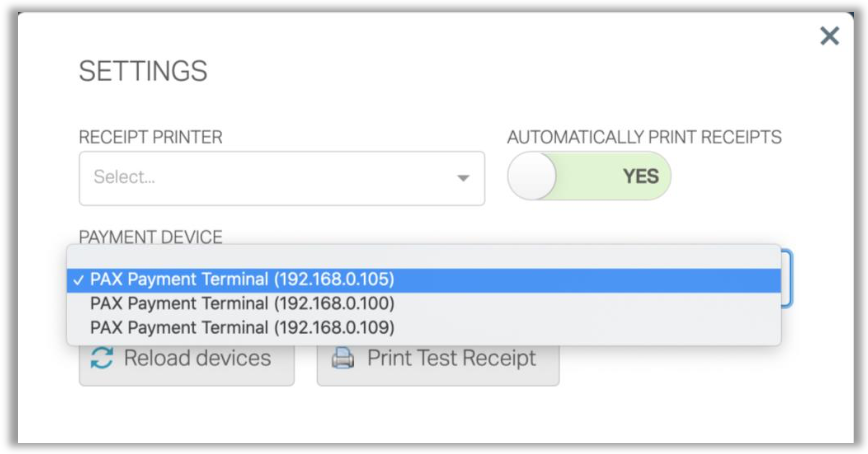Click the Print Test Receipt button

coord(438,359)
